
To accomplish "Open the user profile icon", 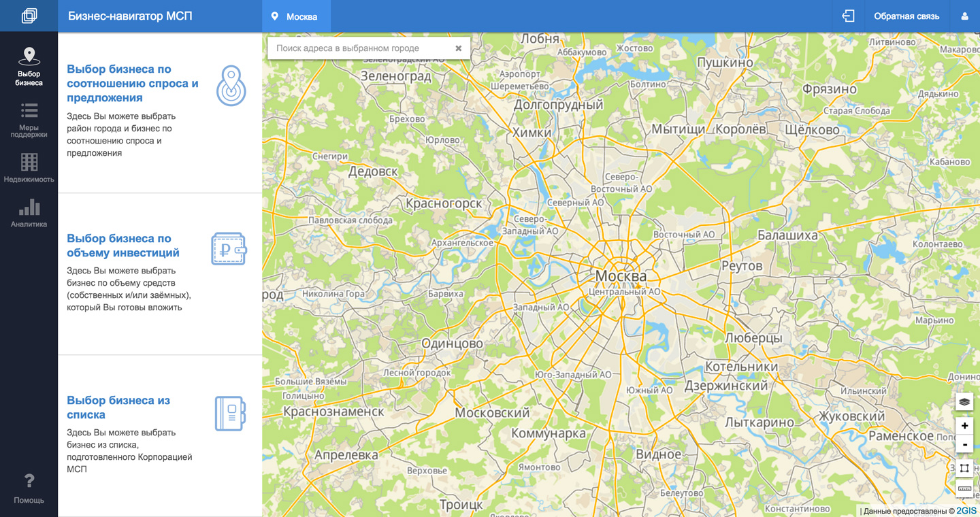I will [964, 16].
